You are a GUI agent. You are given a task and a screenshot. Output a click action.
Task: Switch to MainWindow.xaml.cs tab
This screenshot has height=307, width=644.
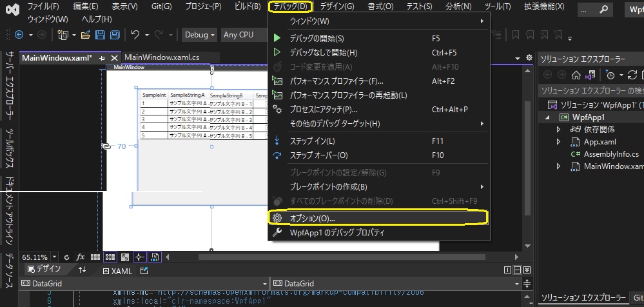pos(162,57)
